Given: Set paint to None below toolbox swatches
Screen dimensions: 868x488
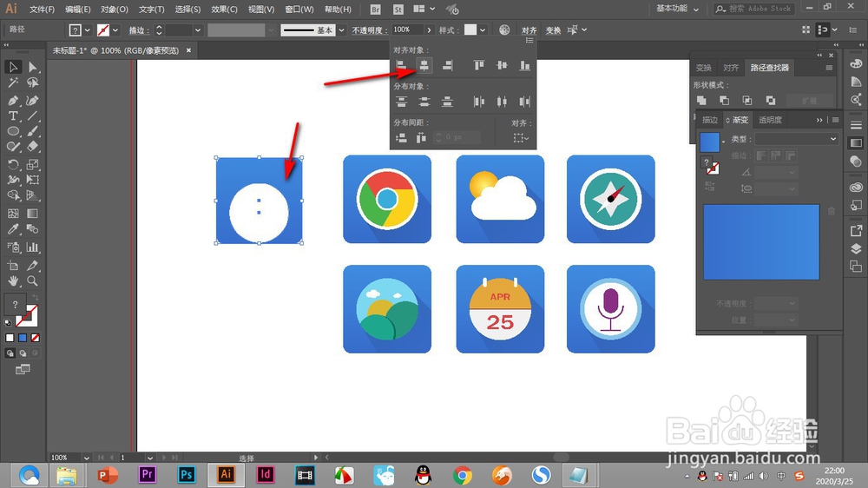Looking at the screenshot, I should pyautogui.click(x=36, y=338).
